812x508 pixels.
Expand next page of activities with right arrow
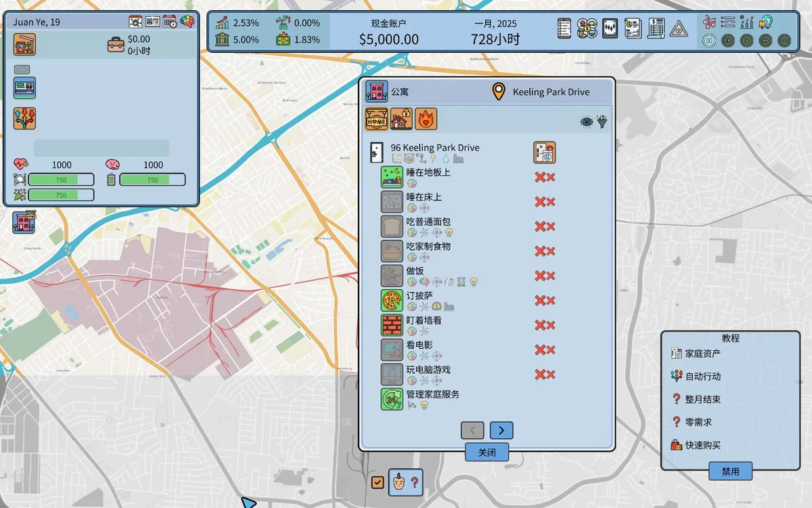pyautogui.click(x=501, y=430)
